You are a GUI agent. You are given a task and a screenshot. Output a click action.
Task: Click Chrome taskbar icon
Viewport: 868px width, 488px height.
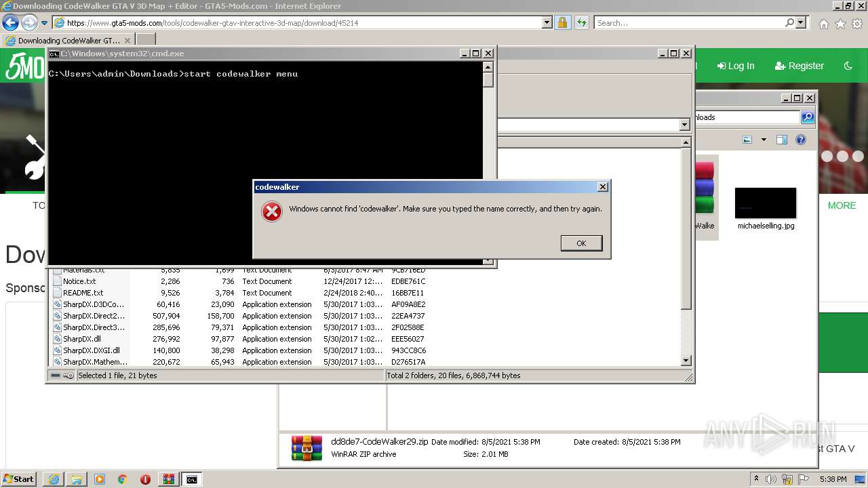[123, 479]
